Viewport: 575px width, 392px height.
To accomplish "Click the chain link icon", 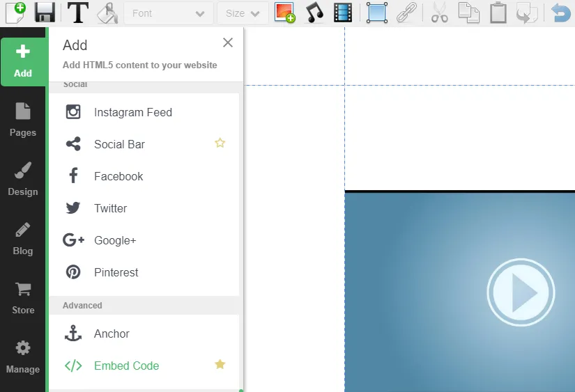I will click(x=406, y=13).
